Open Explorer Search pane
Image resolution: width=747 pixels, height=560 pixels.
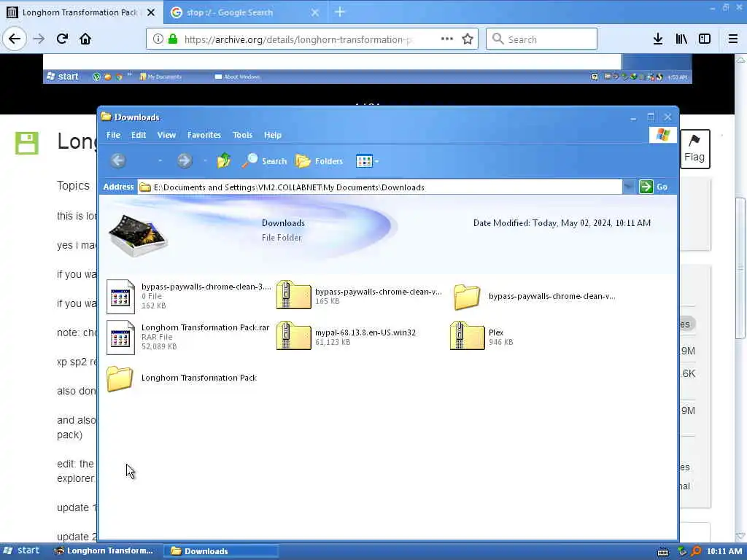coord(264,161)
